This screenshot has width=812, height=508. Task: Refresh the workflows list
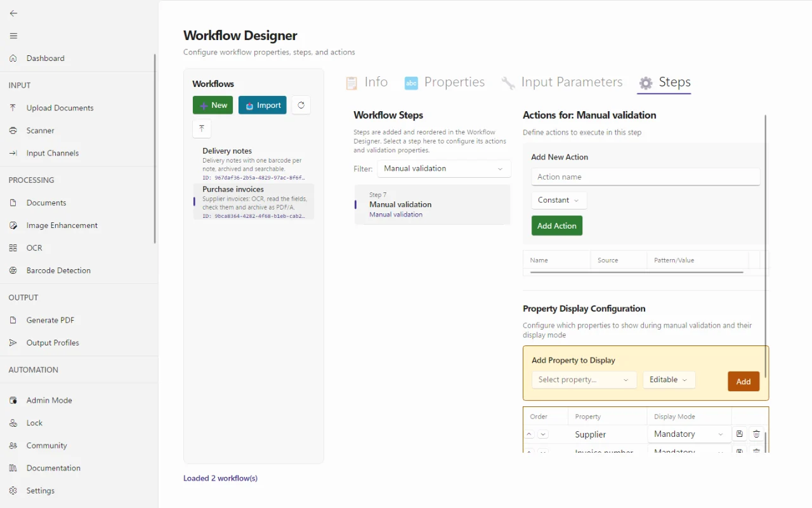coord(301,105)
